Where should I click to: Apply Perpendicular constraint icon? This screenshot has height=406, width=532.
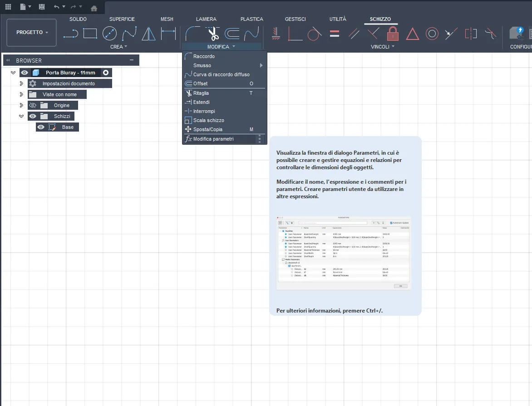click(x=373, y=34)
